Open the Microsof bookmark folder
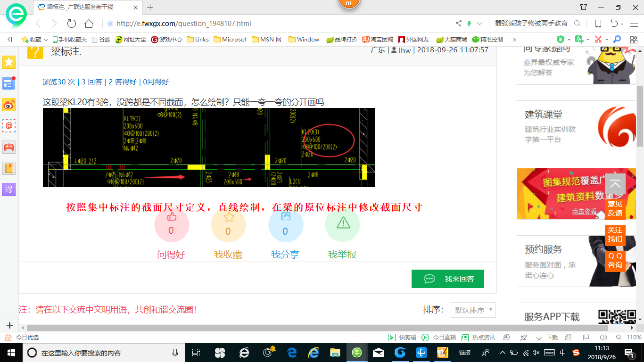644x362 pixels. pyautogui.click(x=230, y=40)
